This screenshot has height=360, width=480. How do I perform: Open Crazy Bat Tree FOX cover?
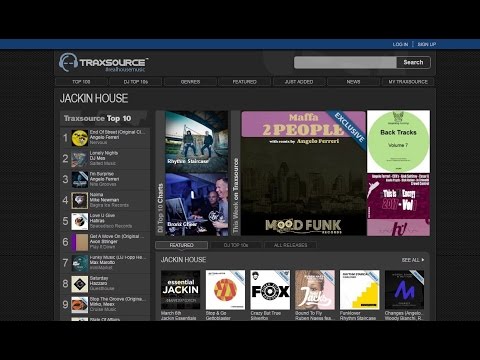coord(270,290)
